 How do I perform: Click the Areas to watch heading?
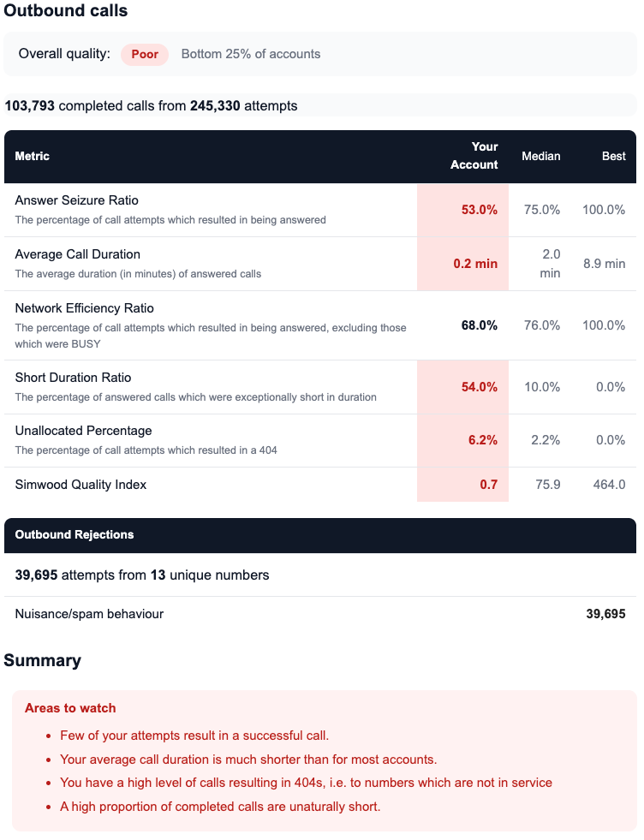(70, 708)
